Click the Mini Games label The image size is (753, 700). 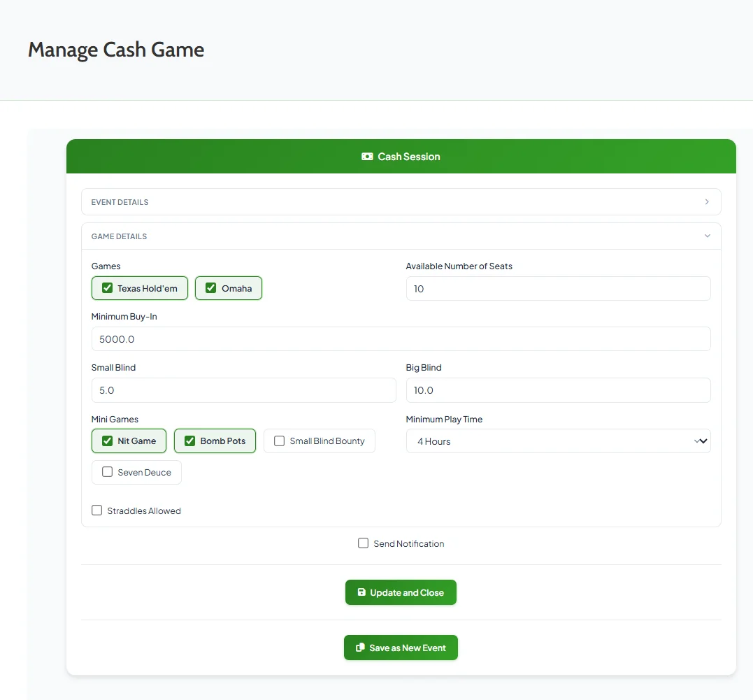115,420
